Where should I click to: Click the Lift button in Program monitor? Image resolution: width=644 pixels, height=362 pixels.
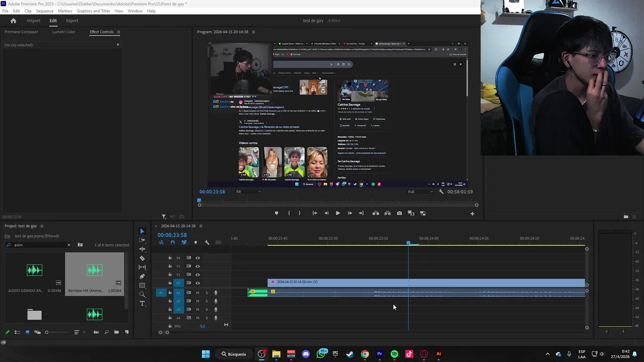(376, 213)
